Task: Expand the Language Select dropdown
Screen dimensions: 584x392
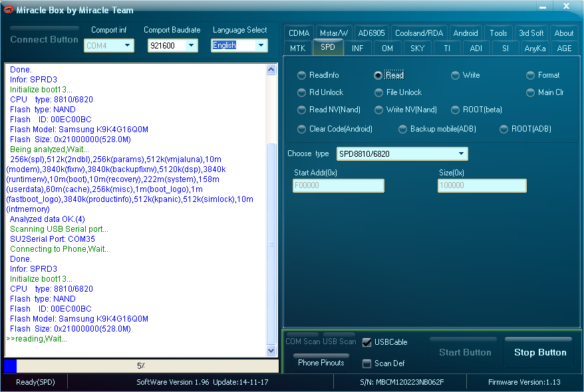Action: click(261, 46)
